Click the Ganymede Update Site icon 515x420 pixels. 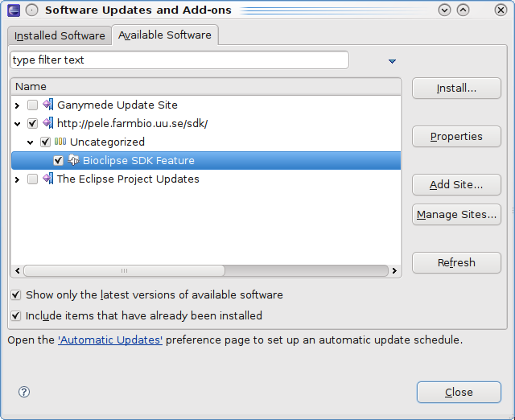point(47,105)
